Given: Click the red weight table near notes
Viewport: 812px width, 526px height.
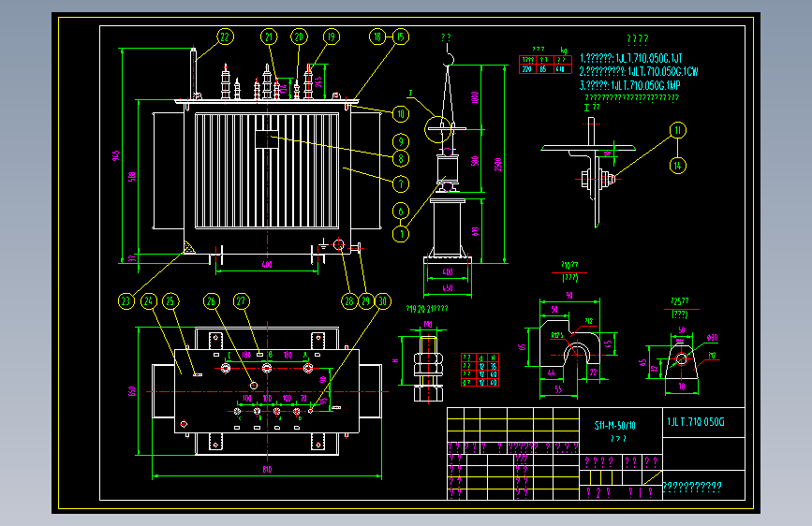Looking at the screenshot, I should pos(545,65).
